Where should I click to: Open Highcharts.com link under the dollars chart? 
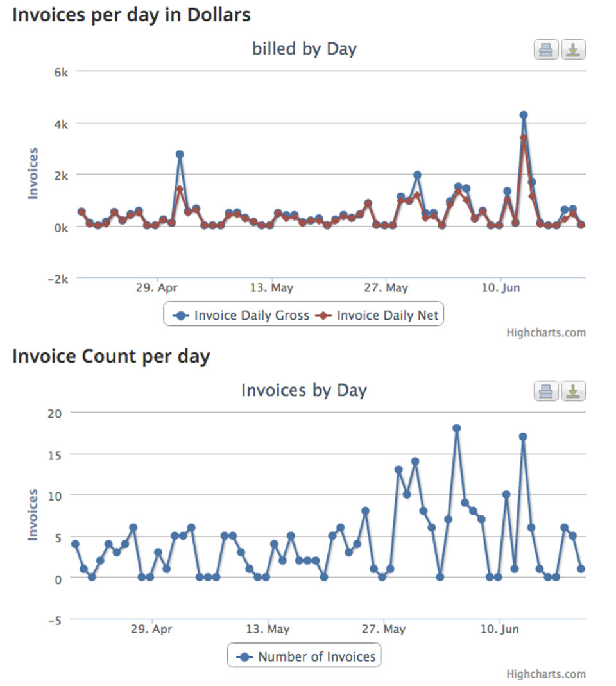[x=545, y=332]
